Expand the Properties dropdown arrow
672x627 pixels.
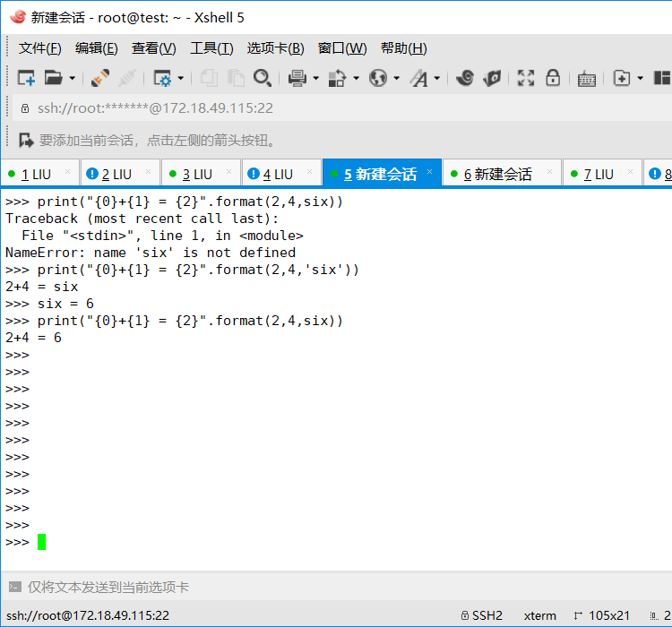(x=181, y=79)
